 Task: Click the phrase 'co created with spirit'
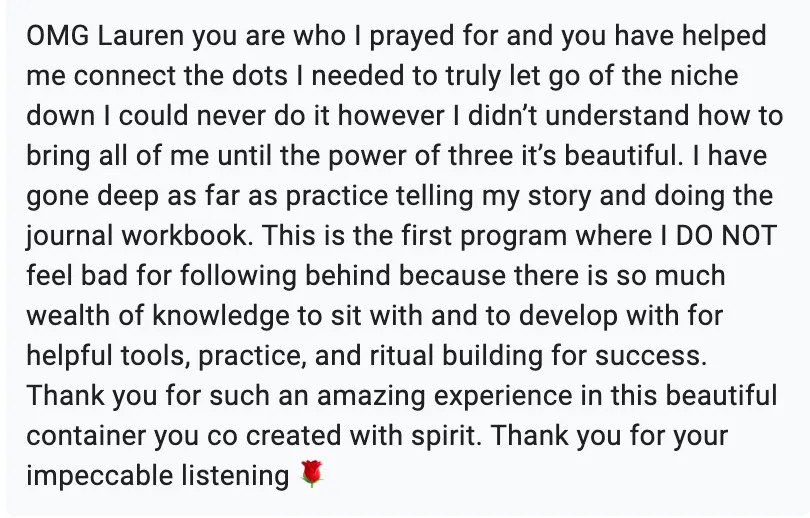click(x=344, y=436)
